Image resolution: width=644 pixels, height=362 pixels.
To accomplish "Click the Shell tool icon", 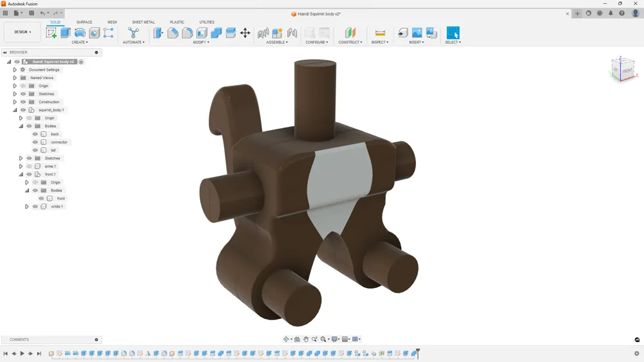I will tap(202, 33).
